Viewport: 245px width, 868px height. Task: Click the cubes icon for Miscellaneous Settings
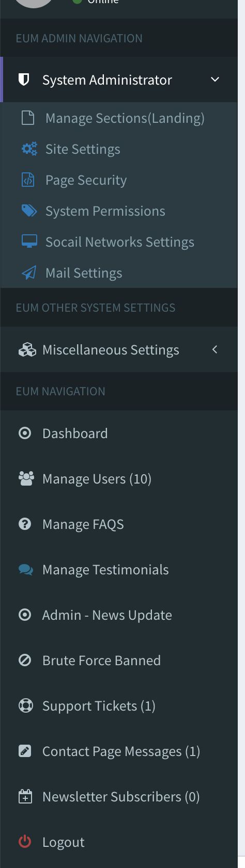27,350
